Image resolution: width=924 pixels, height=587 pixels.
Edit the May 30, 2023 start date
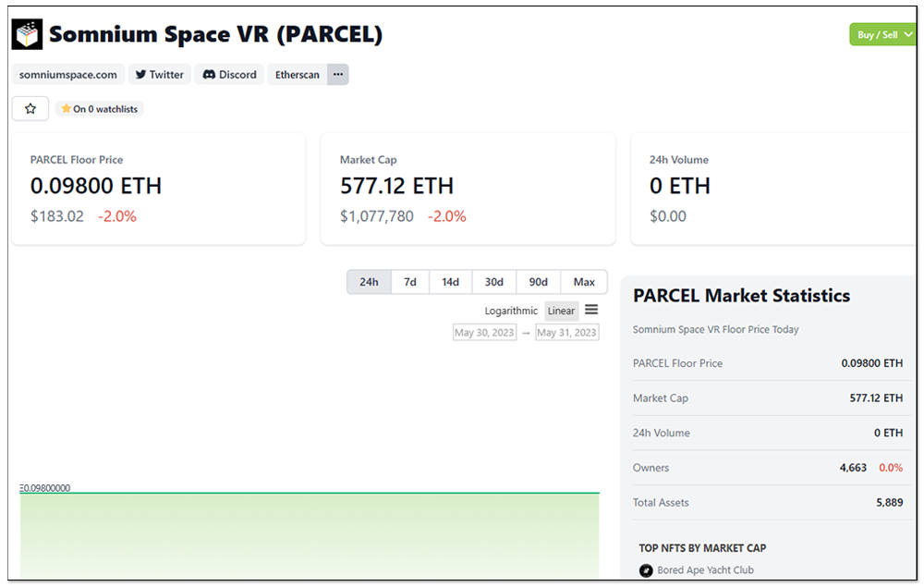click(x=484, y=333)
